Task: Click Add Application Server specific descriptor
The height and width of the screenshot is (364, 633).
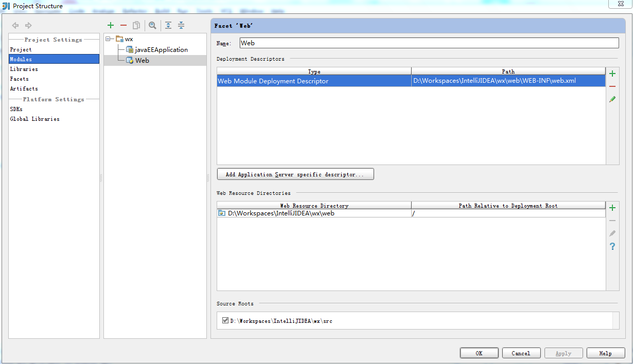Action: click(x=295, y=174)
